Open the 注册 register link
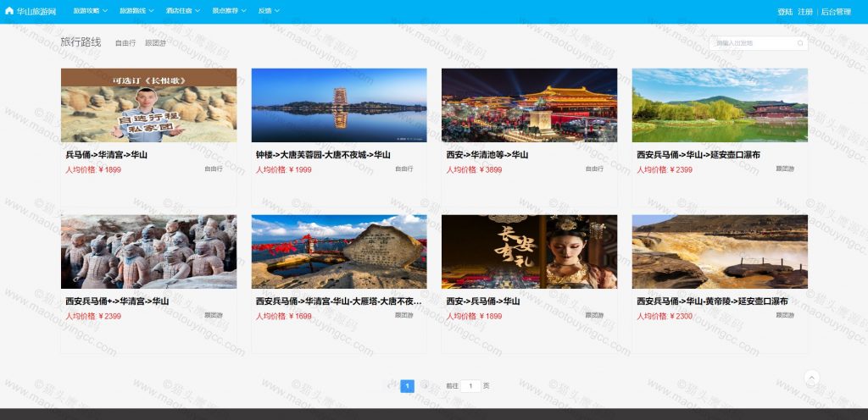Screen dimensions: 868x420 [x=805, y=12]
